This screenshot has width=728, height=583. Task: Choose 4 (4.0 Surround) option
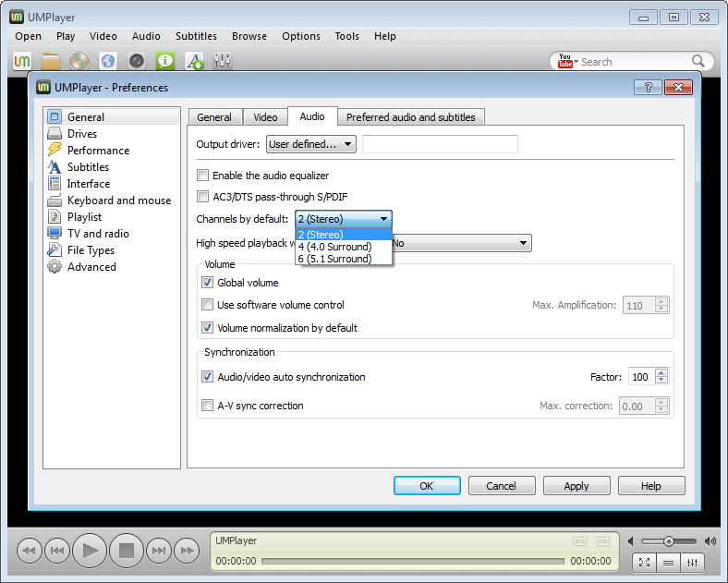(x=344, y=247)
